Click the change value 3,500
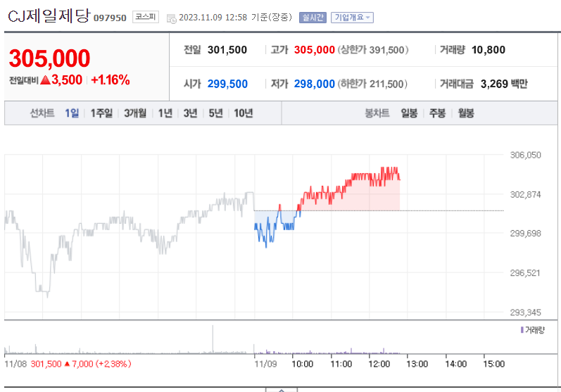This screenshot has height=392, width=561. pos(67,80)
